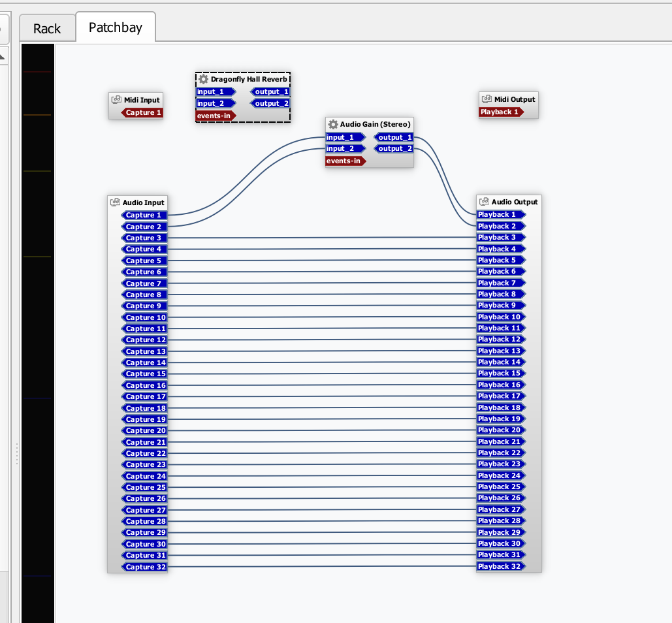Select Capture 1 port on Midi Input
The image size is (672, 623).
point(143,113)
